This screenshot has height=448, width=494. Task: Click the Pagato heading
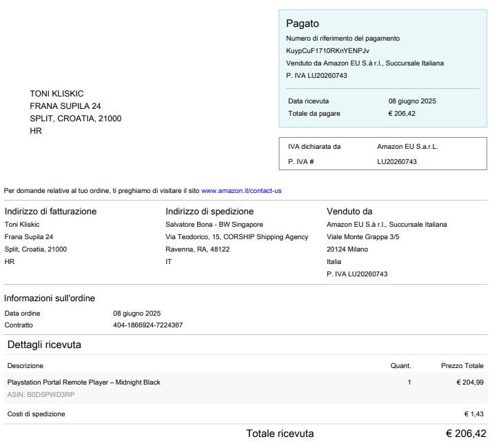302,23
